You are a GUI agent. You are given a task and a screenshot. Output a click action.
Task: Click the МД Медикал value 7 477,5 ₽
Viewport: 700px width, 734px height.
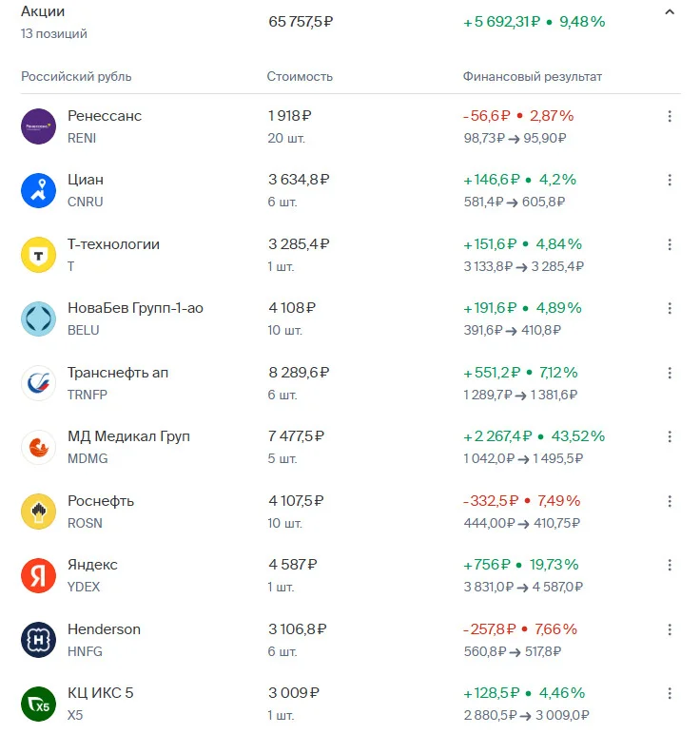coord(296,436)
